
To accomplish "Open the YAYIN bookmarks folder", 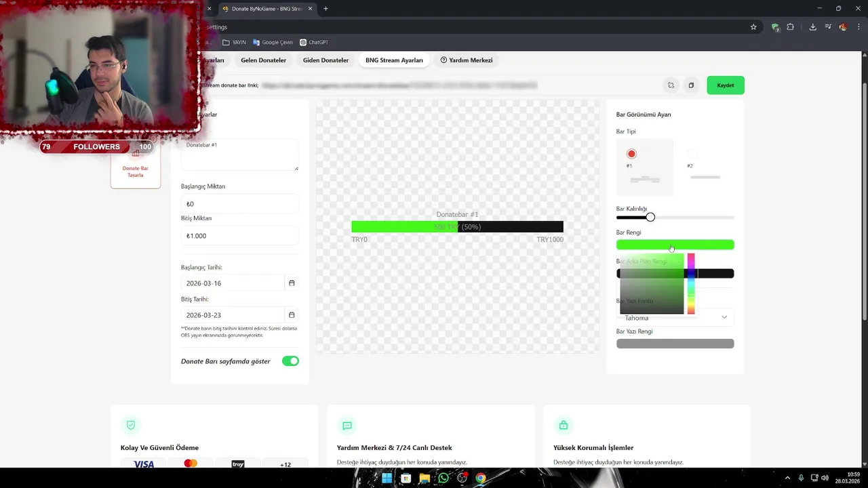I will point(234,42).
